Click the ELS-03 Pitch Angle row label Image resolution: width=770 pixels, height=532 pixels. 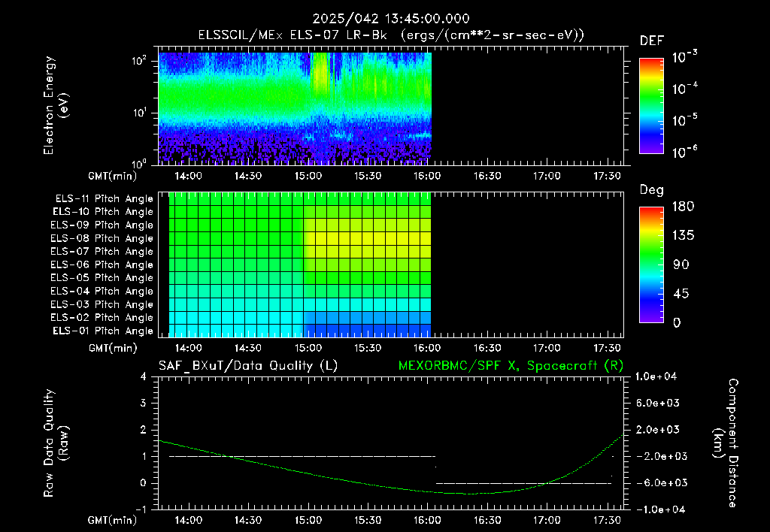(102, 304)
